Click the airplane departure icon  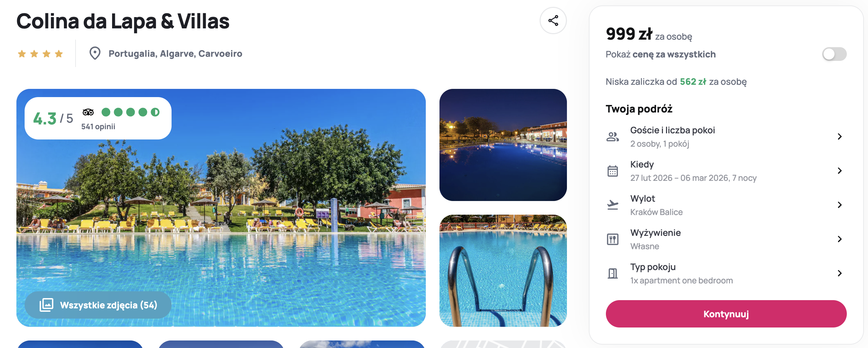(x=612, y=205)
